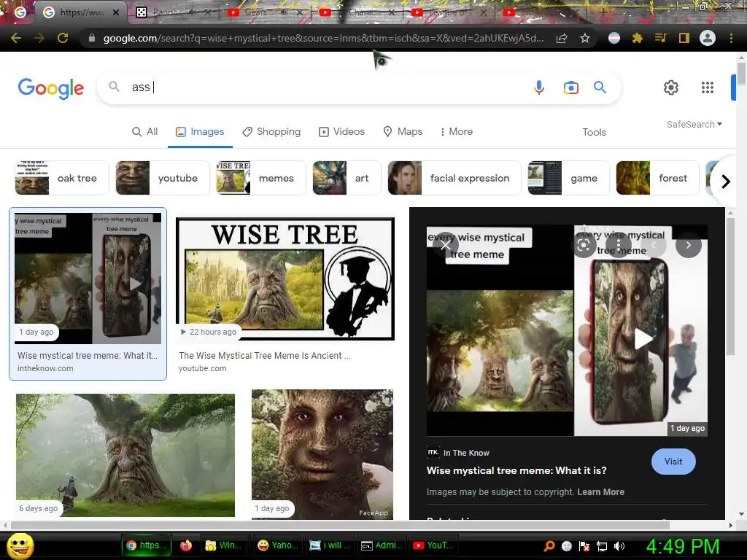
Task: Open the YouT... taskbar item
Action: (433, 545)
